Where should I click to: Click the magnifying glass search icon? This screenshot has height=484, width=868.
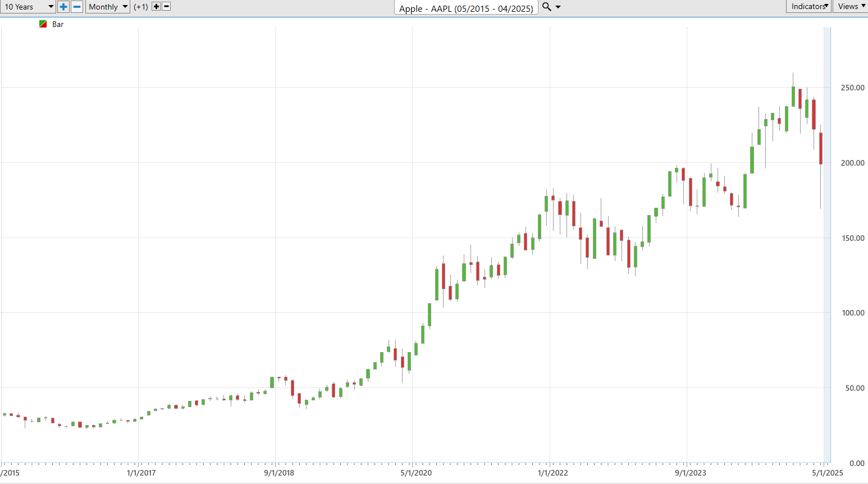click(546, 7)
